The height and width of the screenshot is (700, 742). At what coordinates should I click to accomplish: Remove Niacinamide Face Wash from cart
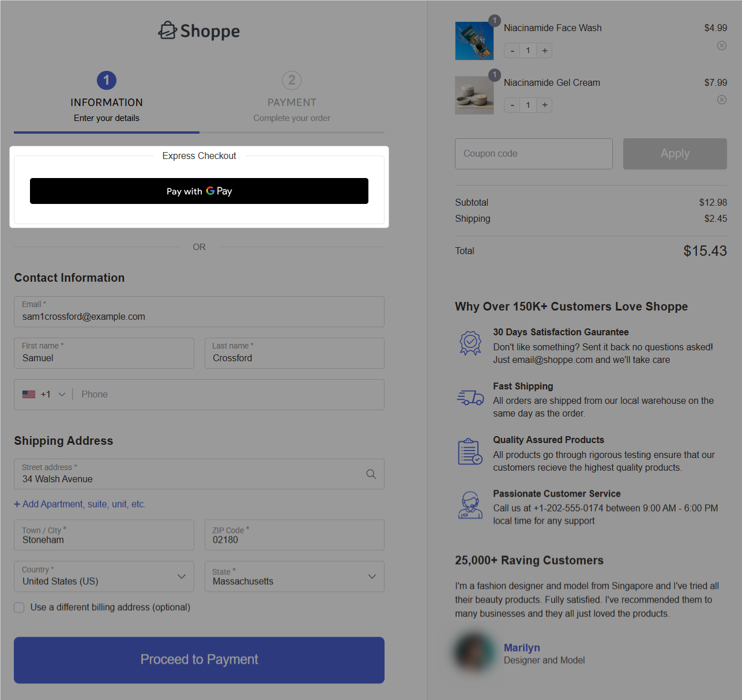(x=721, y=46)
